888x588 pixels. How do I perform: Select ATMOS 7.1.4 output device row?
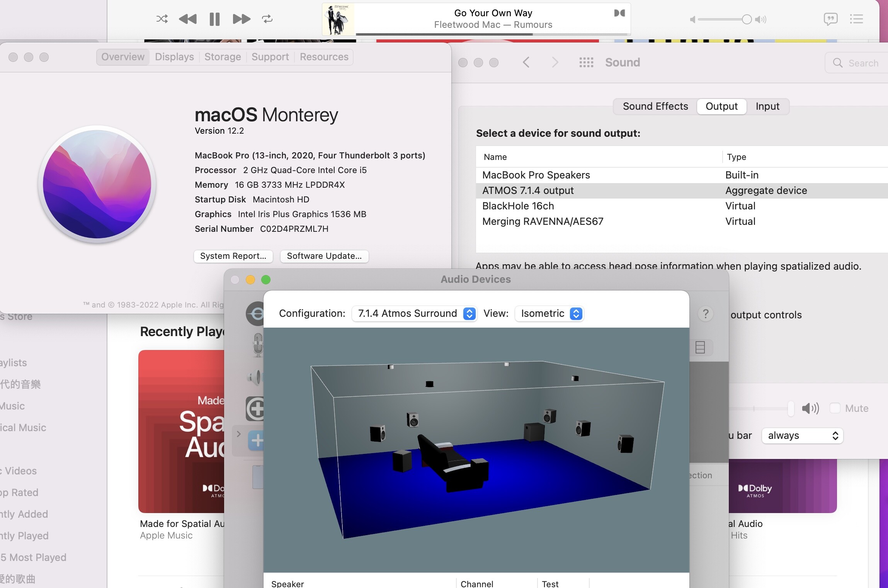pos(682,190)
